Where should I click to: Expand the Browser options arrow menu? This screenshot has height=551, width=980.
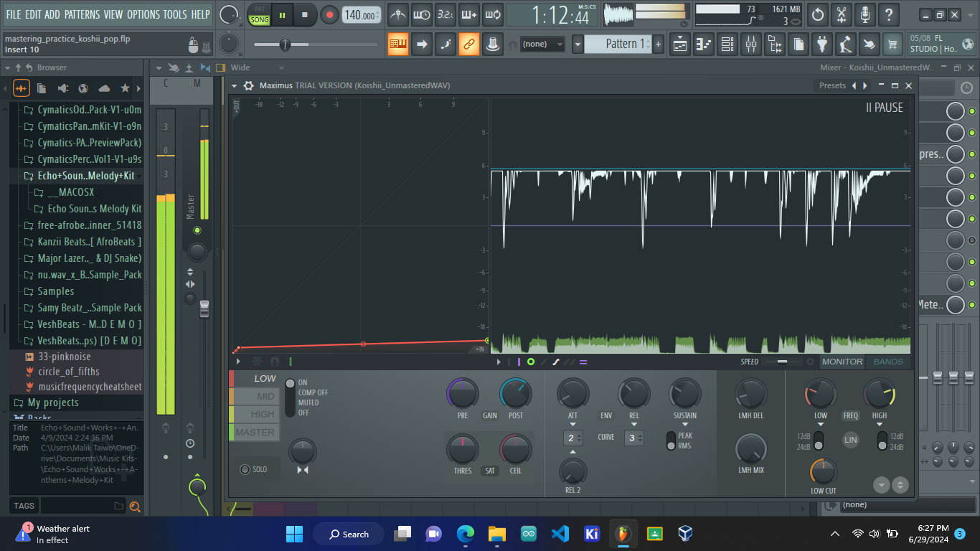[7, 67]
